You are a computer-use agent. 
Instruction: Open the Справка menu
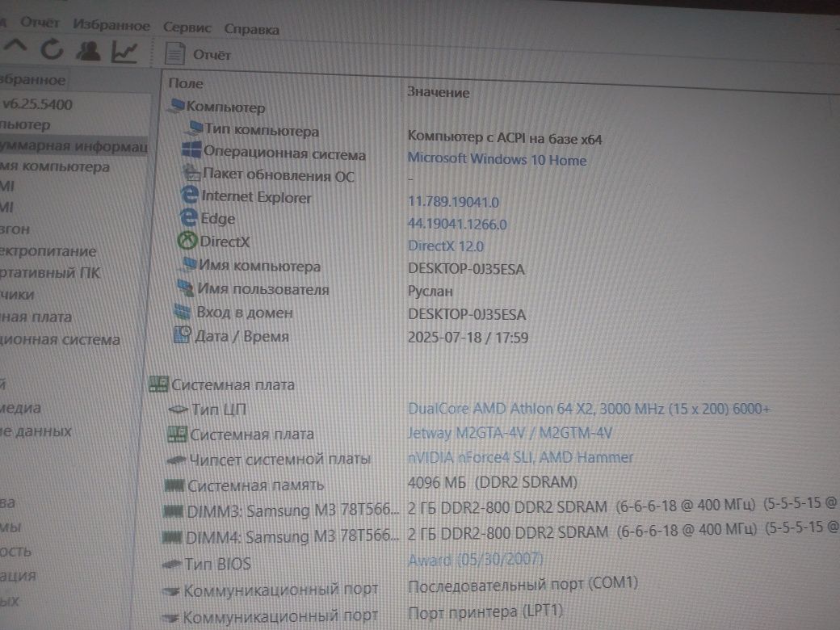coord(251,29)
